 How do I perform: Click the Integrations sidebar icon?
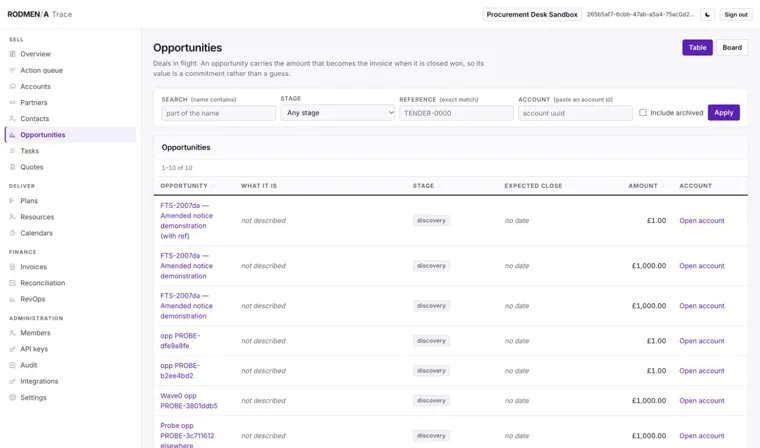(x=13, y=381)
